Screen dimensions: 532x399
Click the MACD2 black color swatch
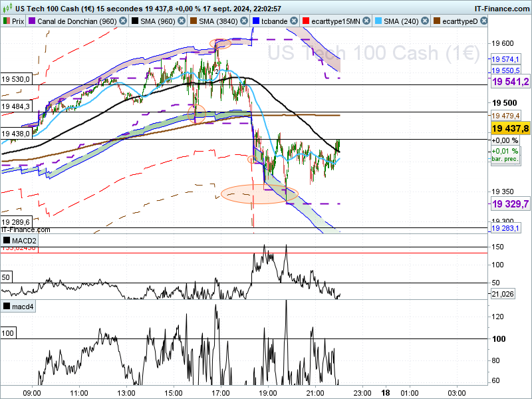pos(7,241)
